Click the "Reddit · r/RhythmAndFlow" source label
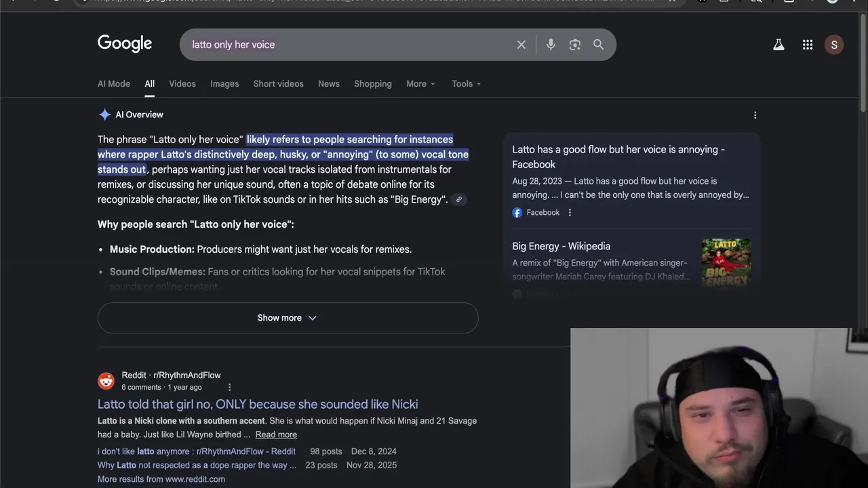 pyautogui.click(x=171, y=375)
